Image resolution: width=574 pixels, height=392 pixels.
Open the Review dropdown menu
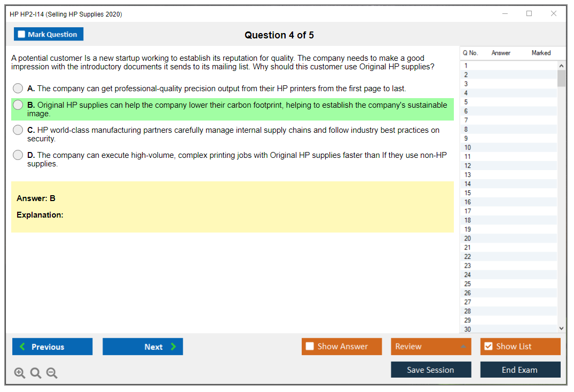pyautogui.click(x=431, y=347)
